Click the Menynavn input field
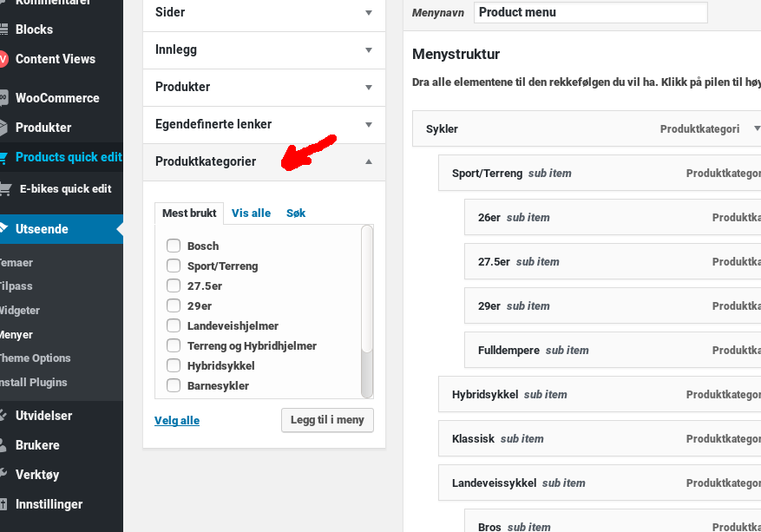Viewport: 761px width, 532px height. (x=591, y=13)
